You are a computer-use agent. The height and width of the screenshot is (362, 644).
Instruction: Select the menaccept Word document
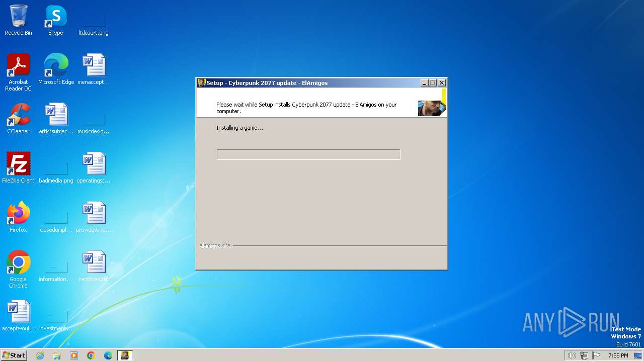click(x=94, y=69)
